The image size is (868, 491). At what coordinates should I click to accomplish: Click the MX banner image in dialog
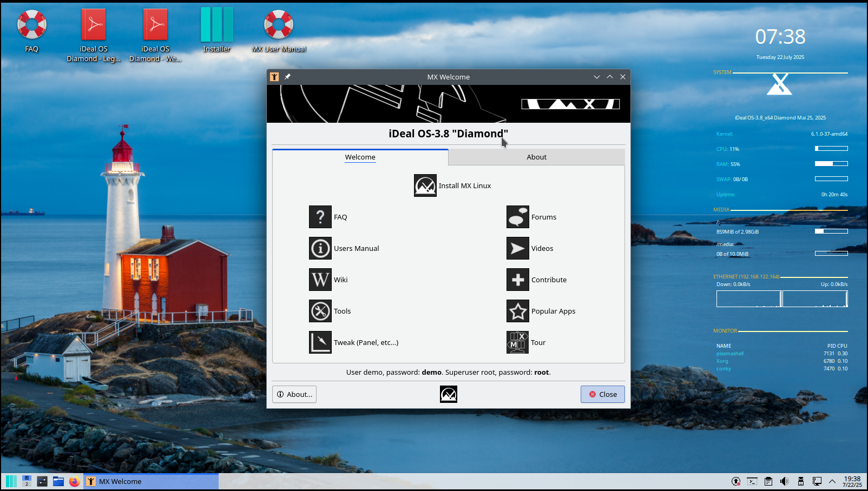pyautogui.click(x=449, y=104)
